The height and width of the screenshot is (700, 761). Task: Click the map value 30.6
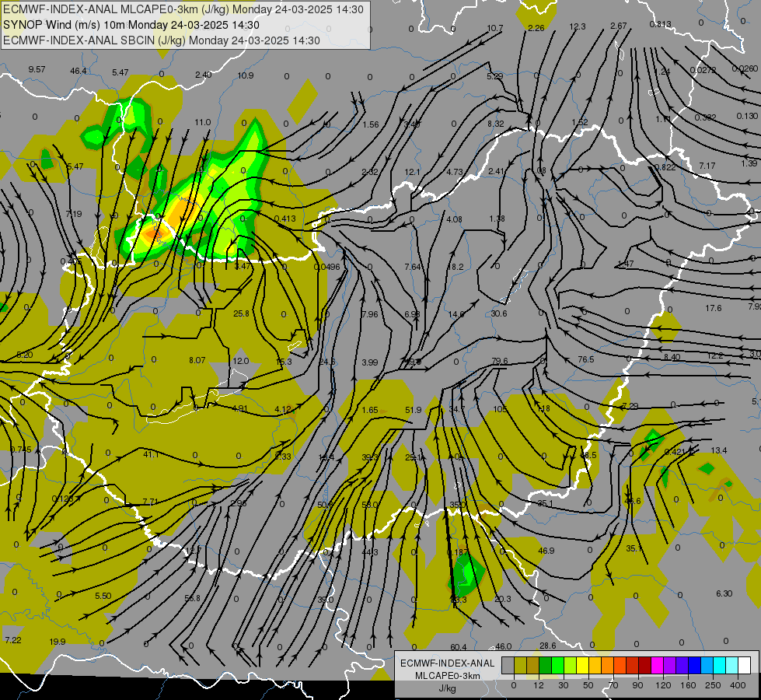(499, 313)
